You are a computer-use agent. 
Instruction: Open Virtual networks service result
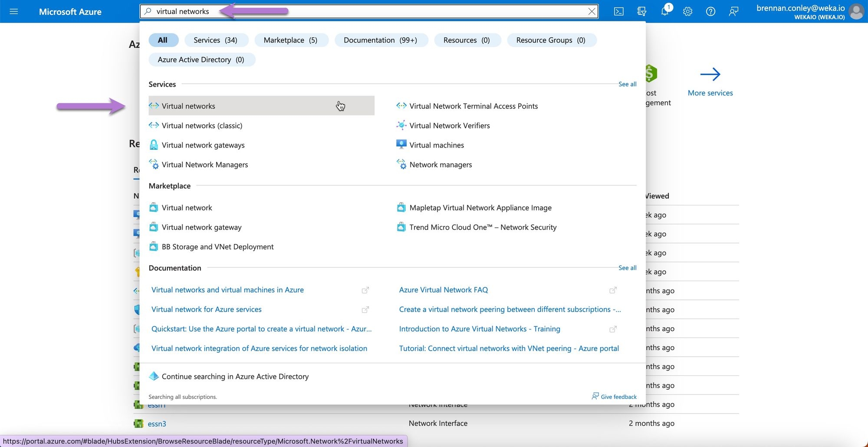pos(188,106)
